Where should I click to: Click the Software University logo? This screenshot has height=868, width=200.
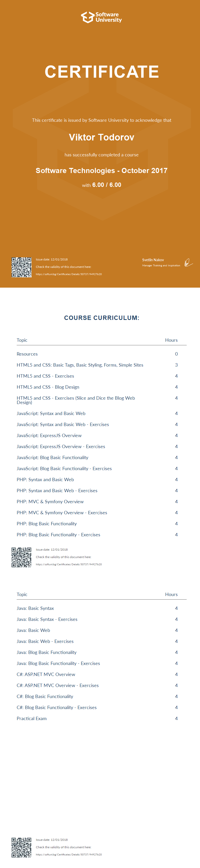pos(101,17)
